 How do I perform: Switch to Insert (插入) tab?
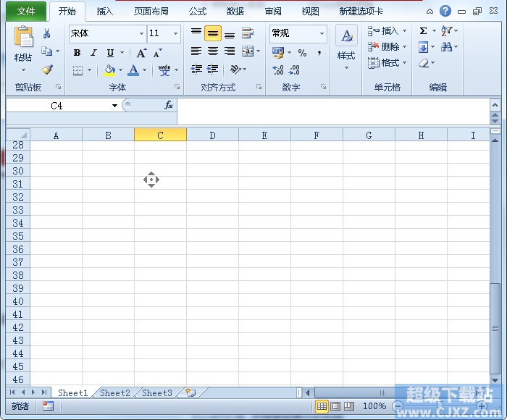(104, 12)
